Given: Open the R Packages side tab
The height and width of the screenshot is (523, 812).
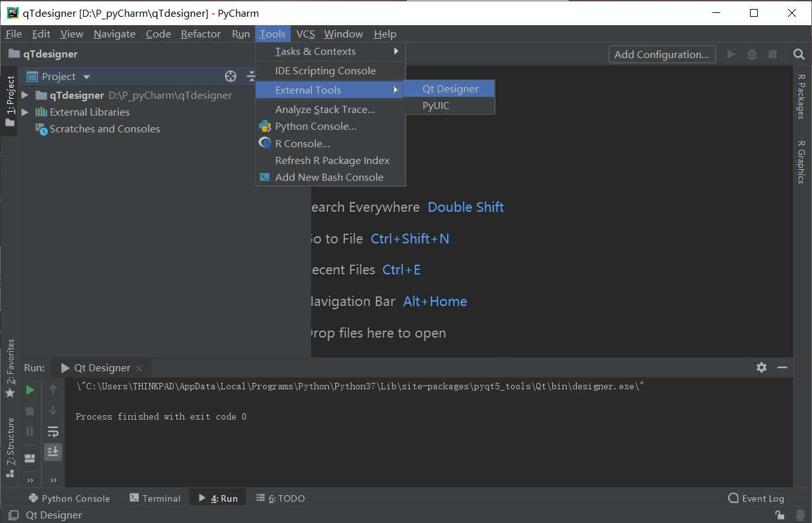Looking at the screenshot, I should [x=802, y=96].
